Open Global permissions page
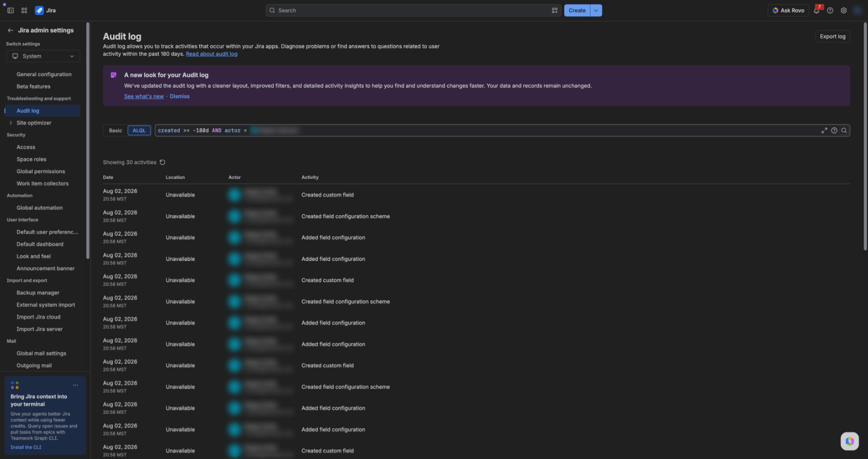 pyautogui.click(x=41, y=171)
